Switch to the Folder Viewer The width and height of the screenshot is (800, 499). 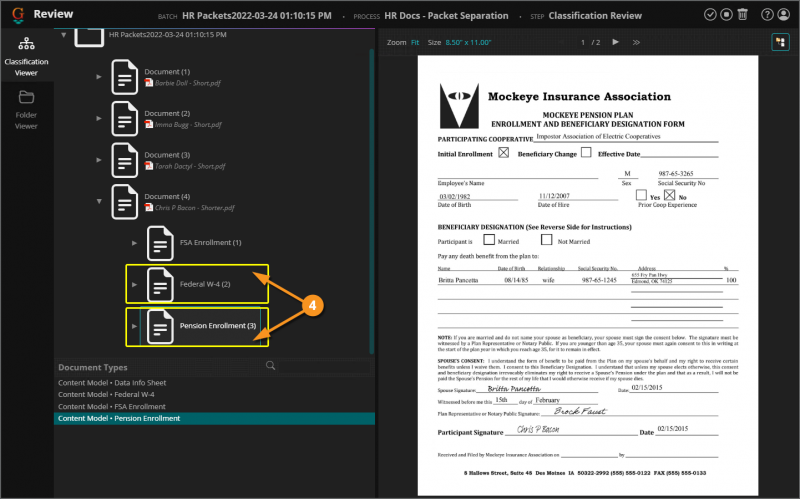click(26, 110)
